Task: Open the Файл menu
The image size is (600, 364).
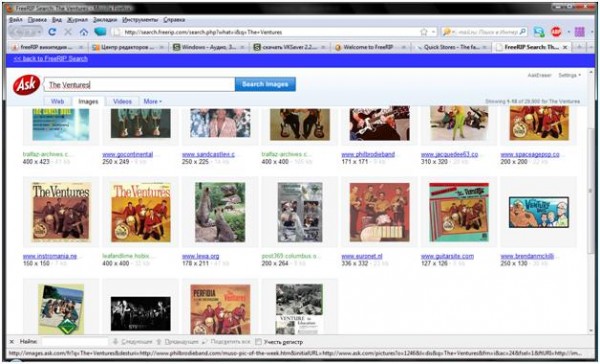Action: [x=16, y=20]
